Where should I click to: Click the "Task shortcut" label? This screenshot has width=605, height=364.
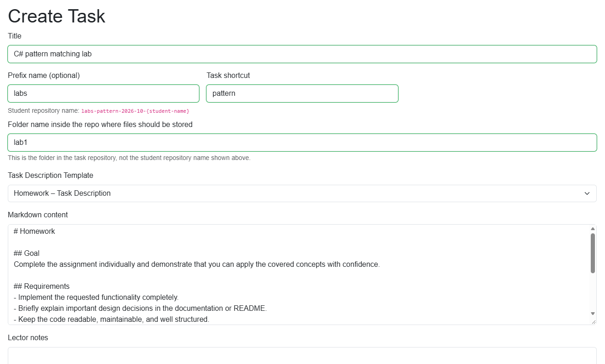click(x=228, y=76)
